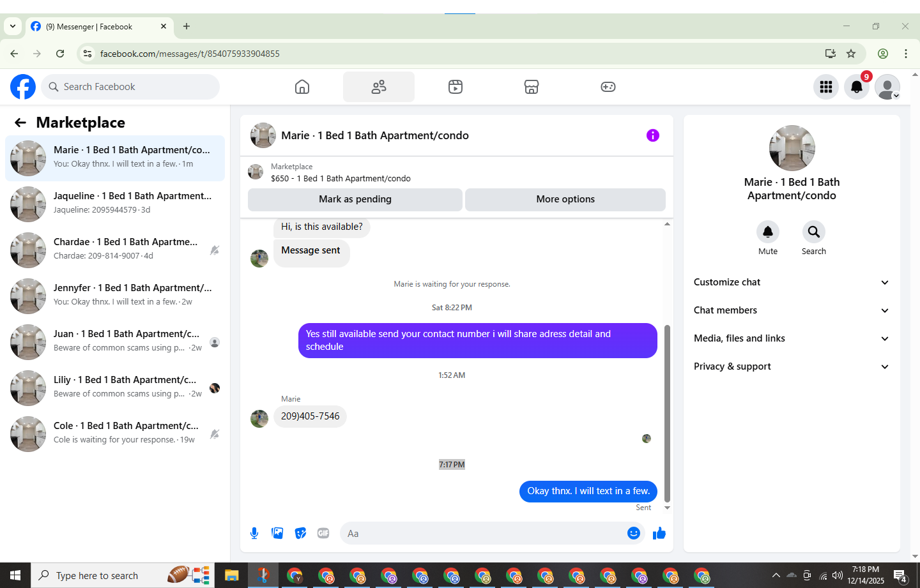Show hidden system tray icons
This screenshot has width=920, height=588.
point(776,575)
